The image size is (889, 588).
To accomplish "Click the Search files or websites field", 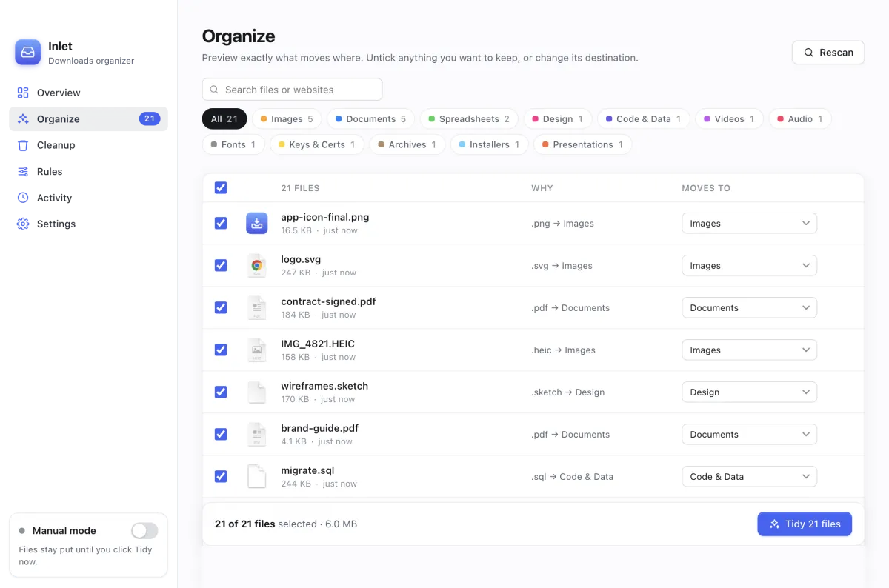I will (x=292, y=90).
